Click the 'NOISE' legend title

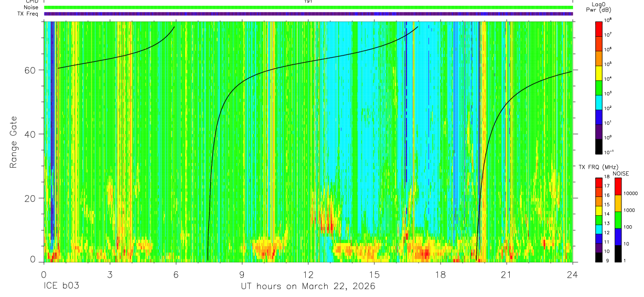click(620, 173)
